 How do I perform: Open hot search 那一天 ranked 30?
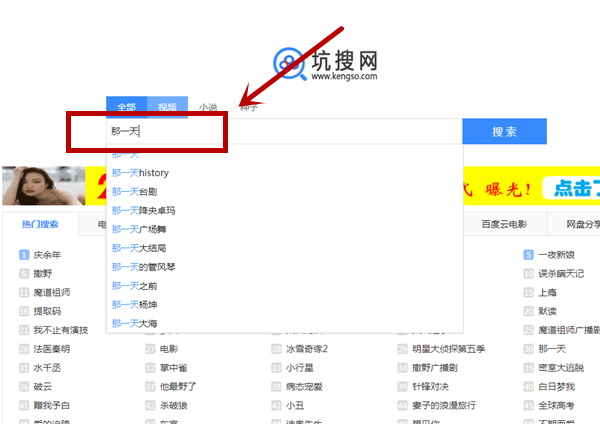pos(552,349)
